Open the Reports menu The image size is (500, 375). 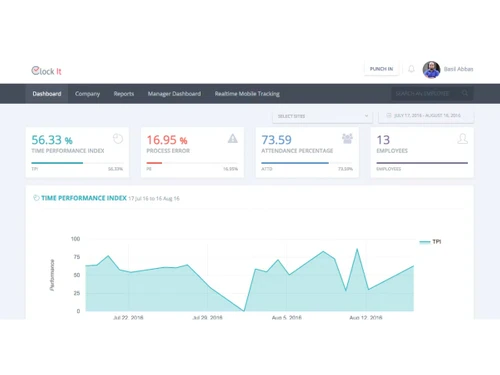coord(124,94)
